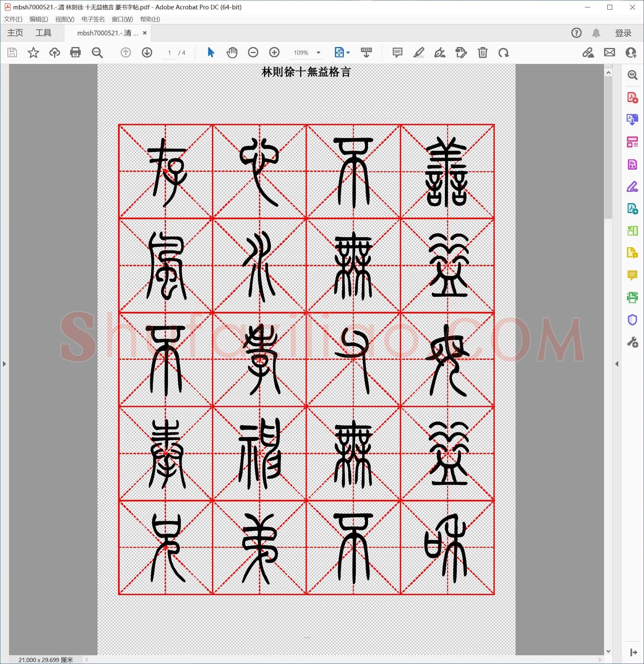
Task: Print the document via printer icon
Action: pos(76,52)
